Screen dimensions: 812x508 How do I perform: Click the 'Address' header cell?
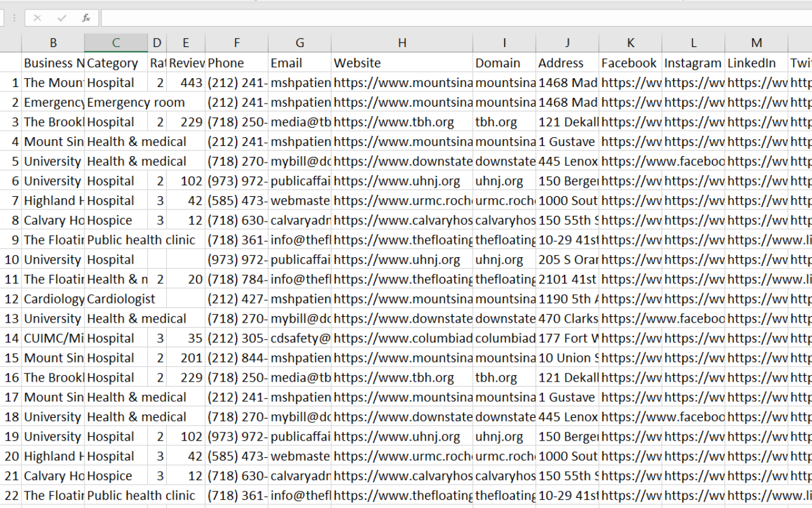click(567, 63)
